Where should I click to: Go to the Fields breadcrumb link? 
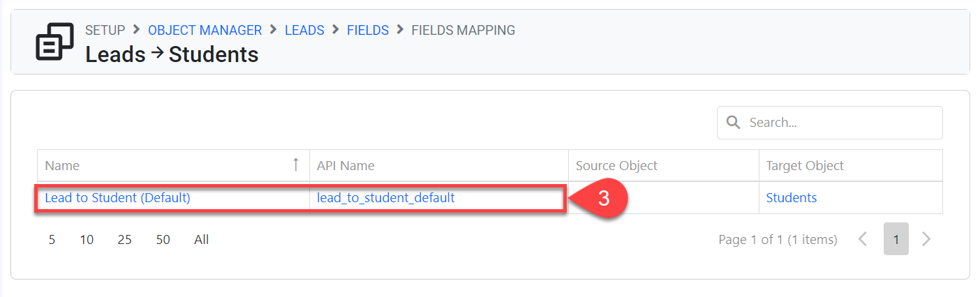[368, 30]
